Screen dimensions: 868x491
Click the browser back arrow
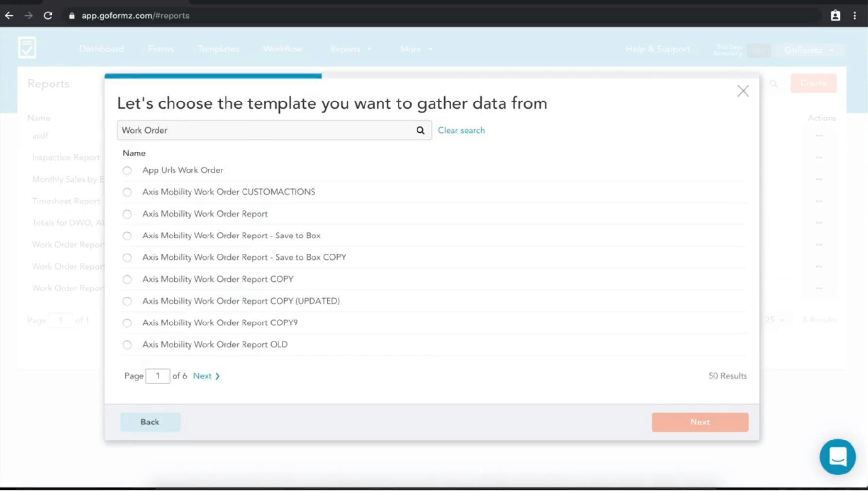click(9, 15)
